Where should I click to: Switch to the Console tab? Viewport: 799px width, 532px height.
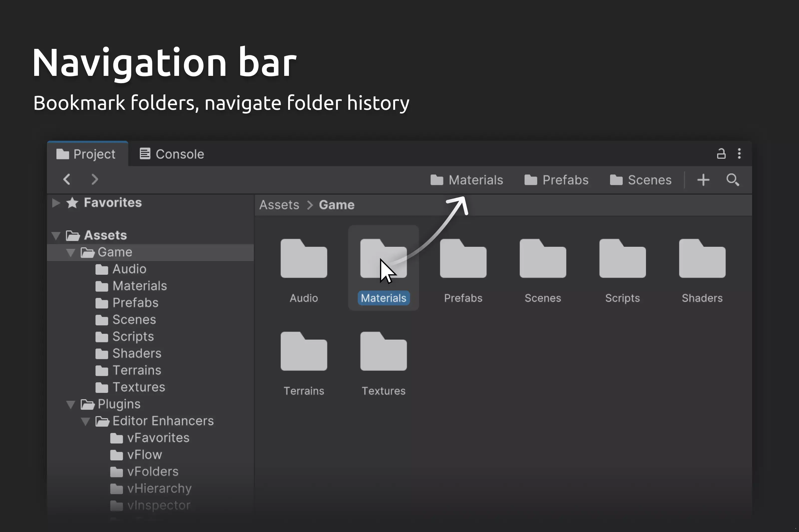[172, 154]
